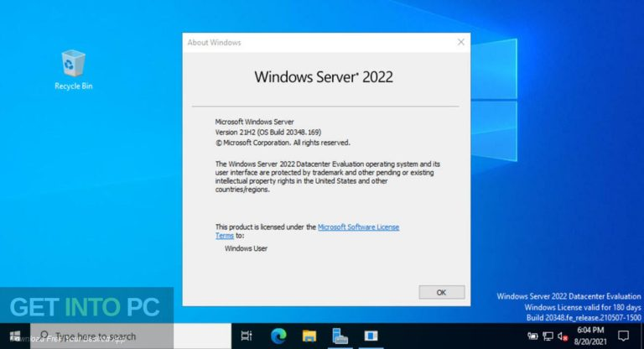This screenshot has width=644, height=349.
Task: Click the Type here to search box
Action: 131,336
